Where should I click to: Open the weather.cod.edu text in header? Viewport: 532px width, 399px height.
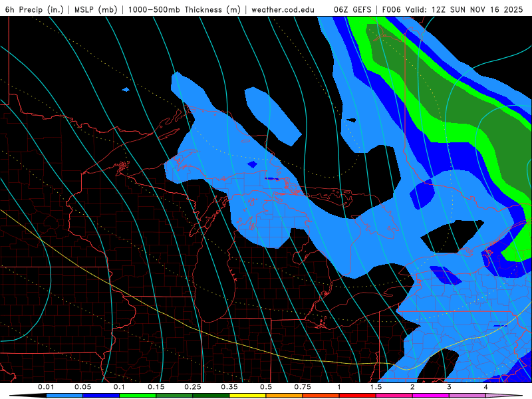pos(283,9)
